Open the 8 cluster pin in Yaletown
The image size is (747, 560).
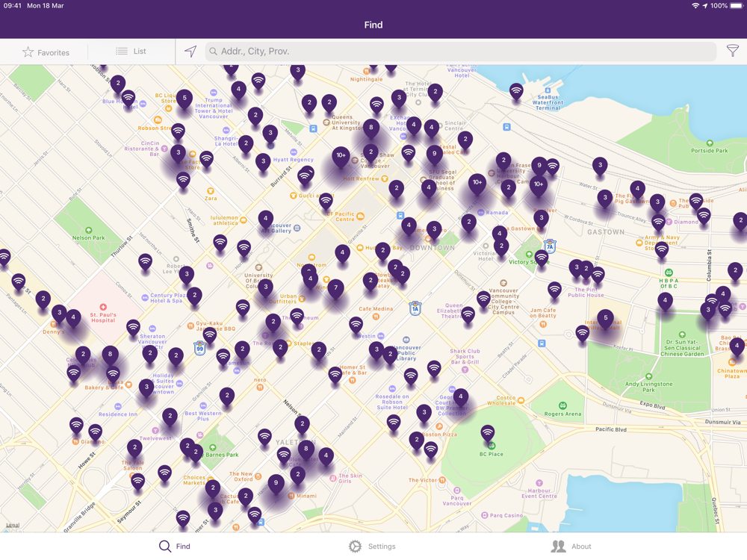306,450
